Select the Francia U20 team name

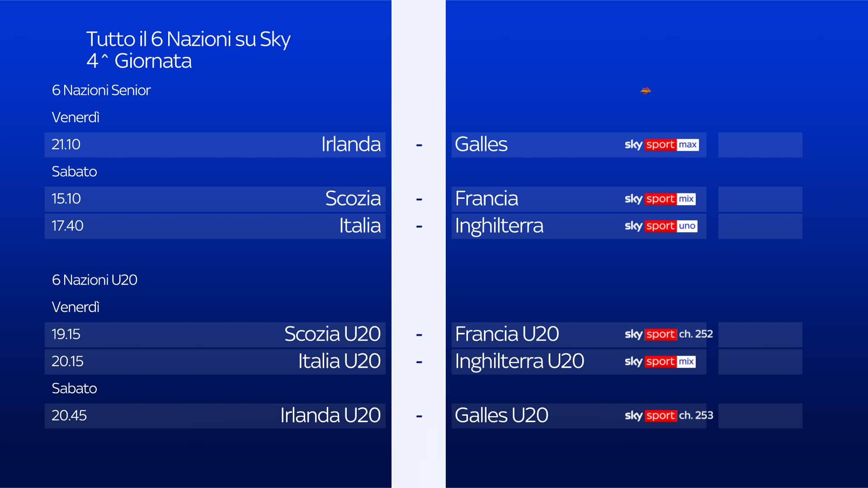[507, 334]
